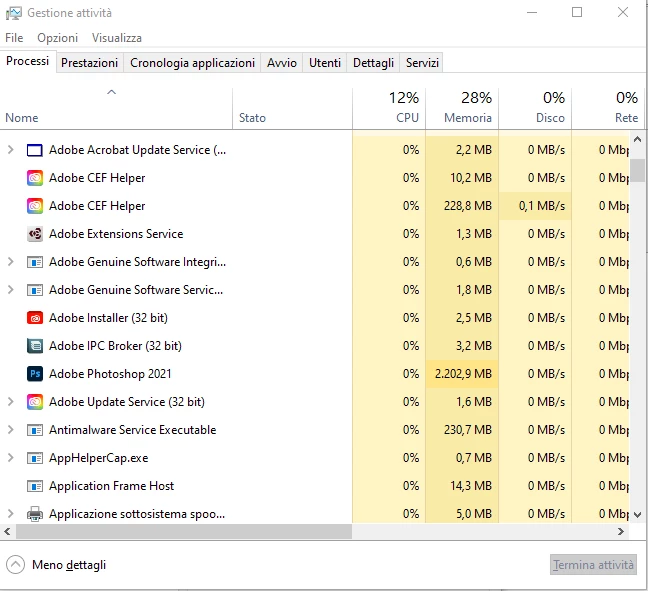Select the Adobe Installer (32 bit) process name
Image resolution: width=648 pixels, height=591 pixels.
pyautogui.click(x=108, y=318)
